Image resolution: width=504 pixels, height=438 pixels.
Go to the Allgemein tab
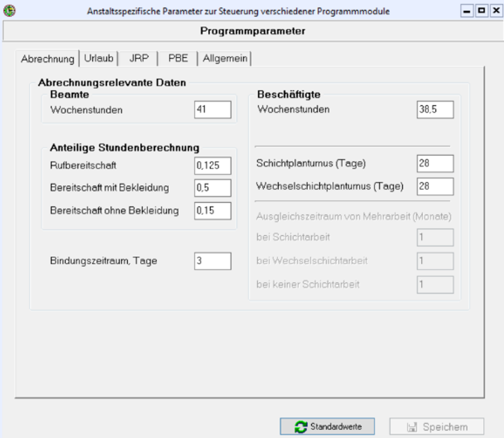pos(225,58)
